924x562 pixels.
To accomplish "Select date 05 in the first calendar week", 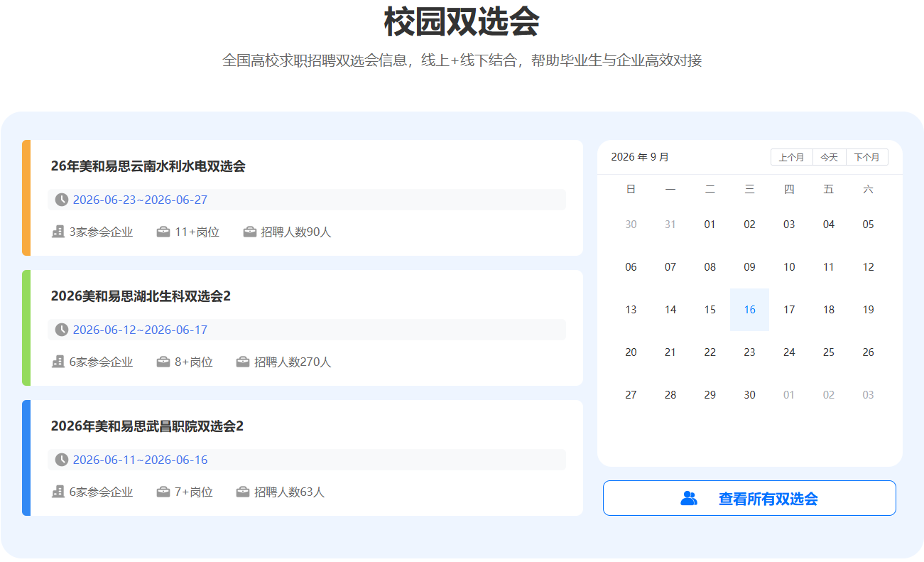I will (868, 225).
